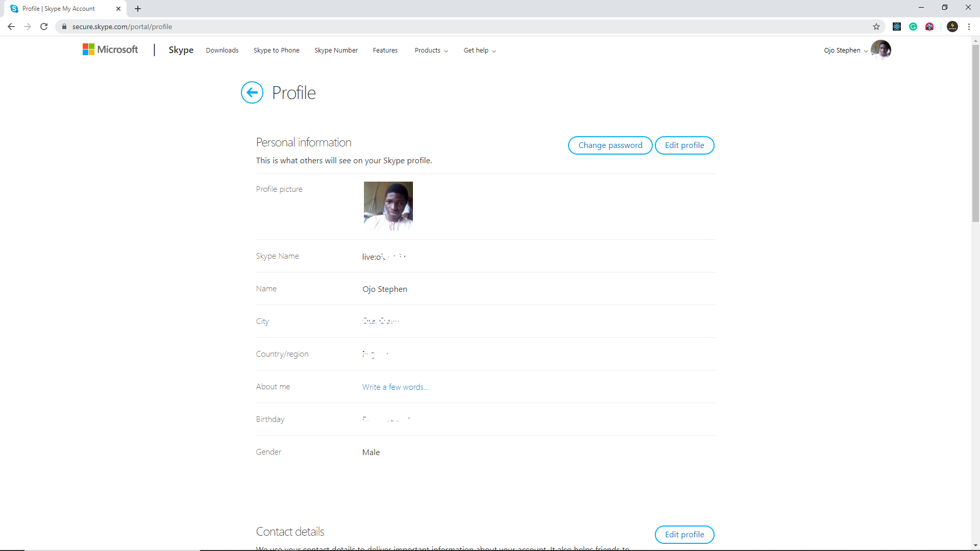Open the Chrome three-dot menu

[969, 27]
